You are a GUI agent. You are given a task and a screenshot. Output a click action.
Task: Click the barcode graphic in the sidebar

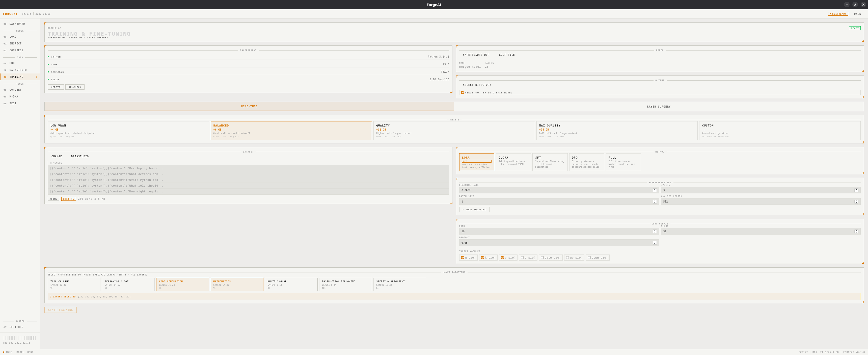19,338
